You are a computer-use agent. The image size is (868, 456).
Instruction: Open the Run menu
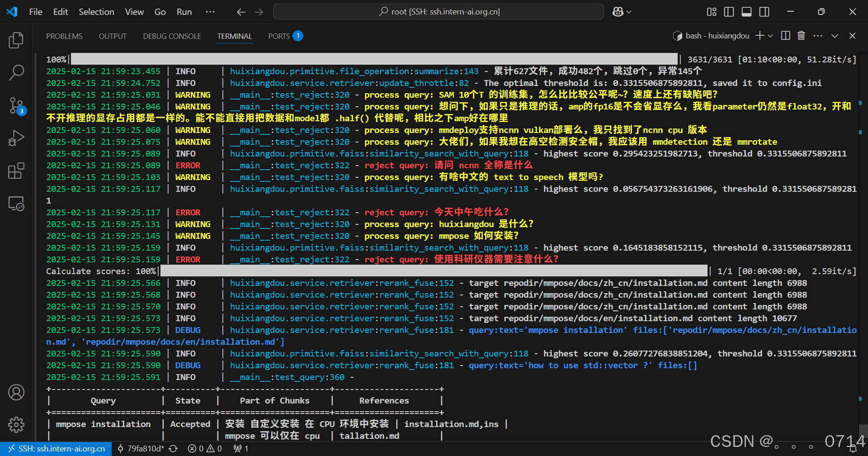[x=184, y=12]
